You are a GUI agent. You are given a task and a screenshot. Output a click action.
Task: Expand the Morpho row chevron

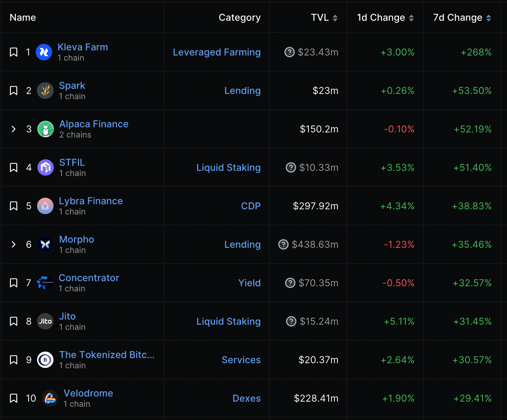pos(14,244)
